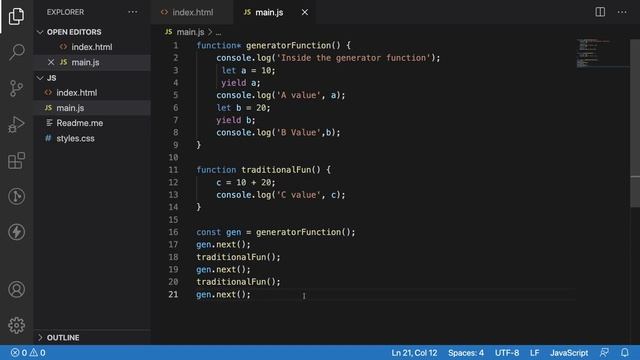The image size is (640, 360).
Task: Click the editor vertical scrollbar
Action: [635, 122]
